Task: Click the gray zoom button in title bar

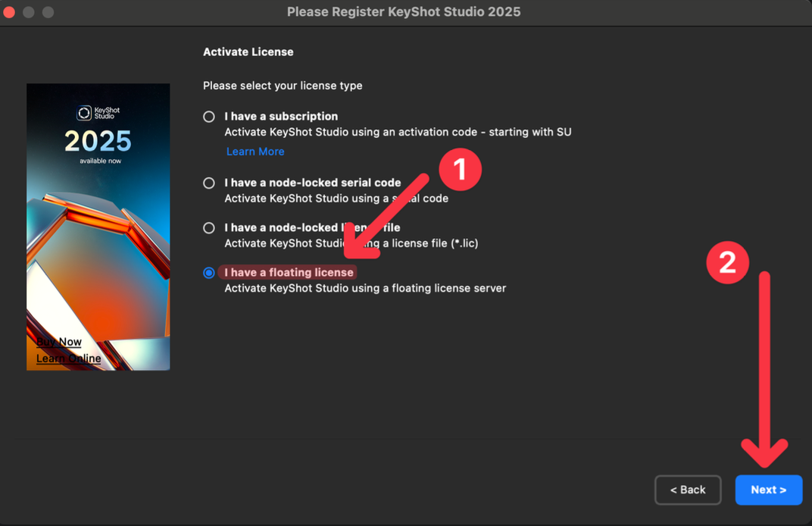Action: 48,12
